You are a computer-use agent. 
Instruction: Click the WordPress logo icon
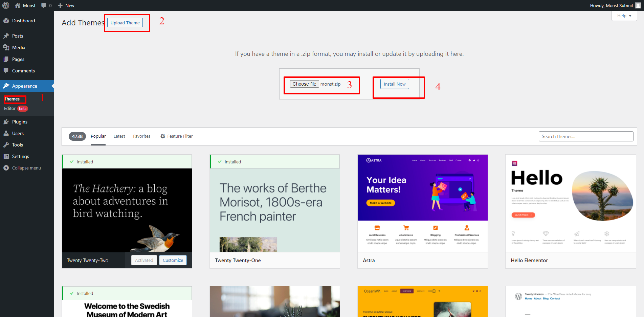[6, 5]
